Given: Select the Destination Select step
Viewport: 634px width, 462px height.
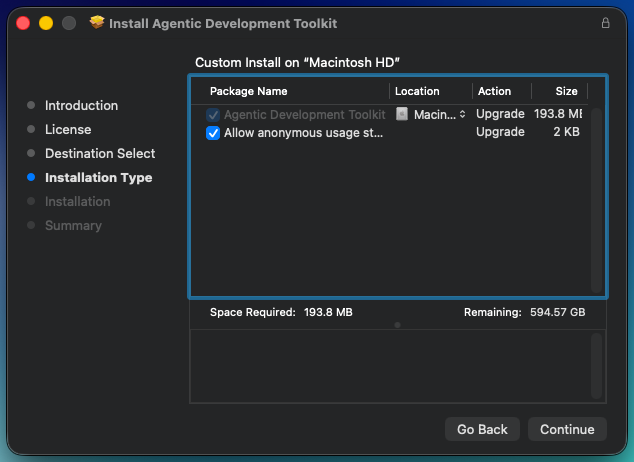Looking at the screenshot, I should pyautogui.click(x=100, y=154).
